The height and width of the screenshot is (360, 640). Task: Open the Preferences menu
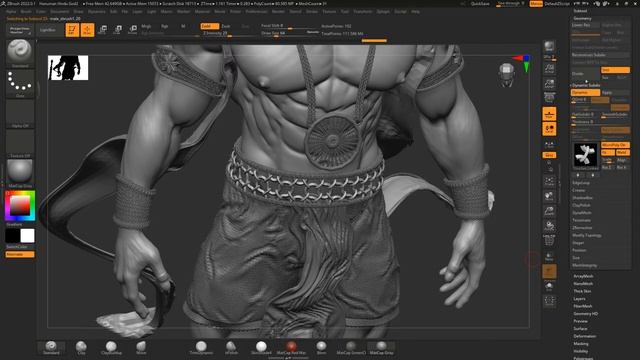point(256,11)
